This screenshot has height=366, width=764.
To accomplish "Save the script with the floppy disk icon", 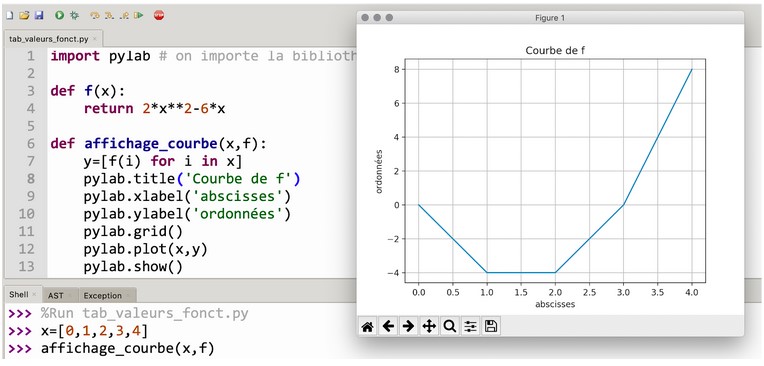I will click(39, 16).
